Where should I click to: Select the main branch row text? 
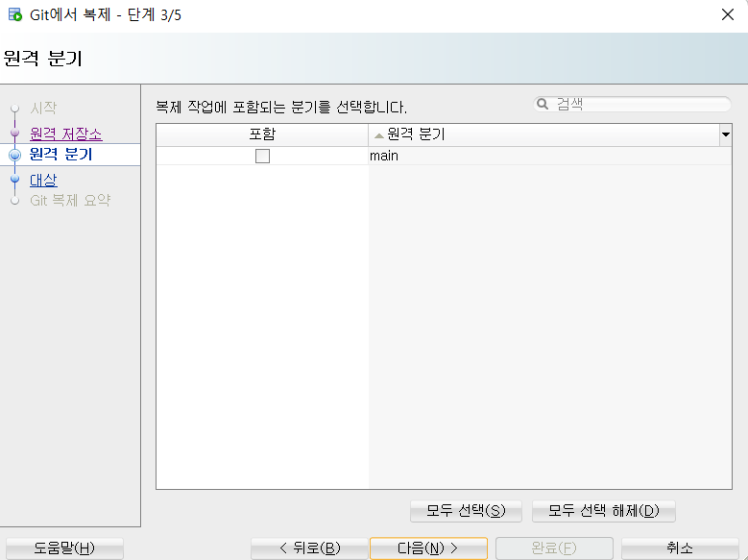click(x=384, y=157)
